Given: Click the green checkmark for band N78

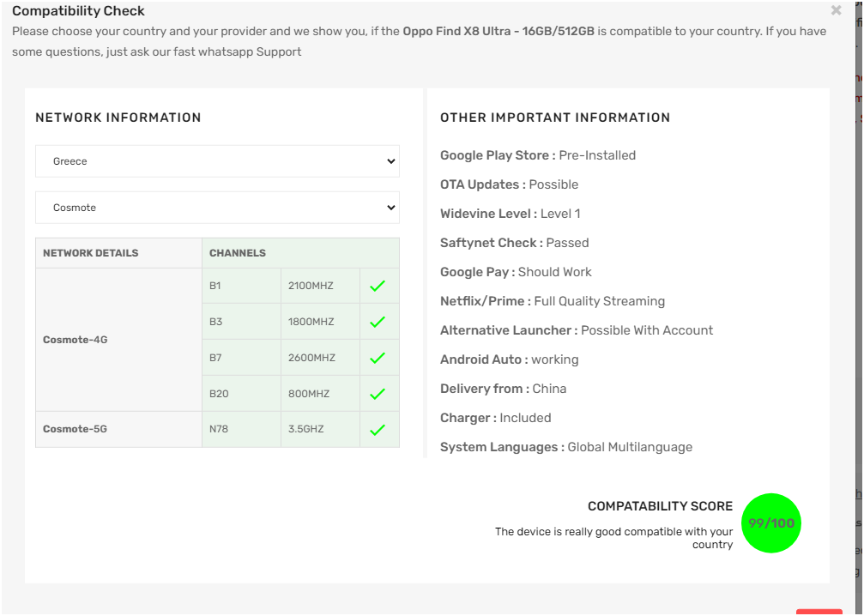Looking at the screenshot, I should click(x=378, y=430).
